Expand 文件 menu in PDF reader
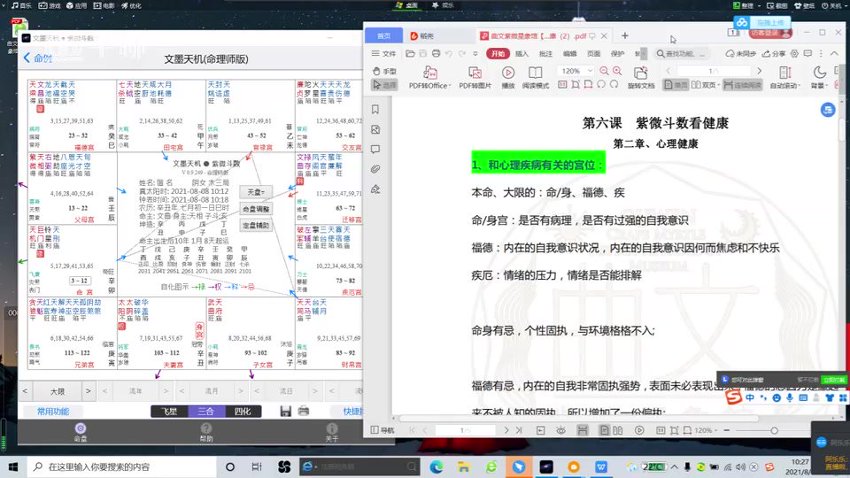850x478 pixels. [x=383, y=54]
